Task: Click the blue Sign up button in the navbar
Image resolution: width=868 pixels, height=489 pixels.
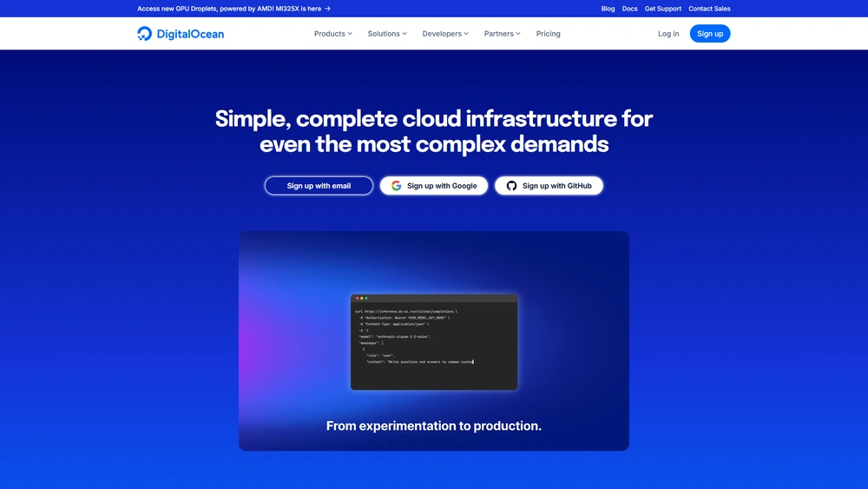Action: 710,34
